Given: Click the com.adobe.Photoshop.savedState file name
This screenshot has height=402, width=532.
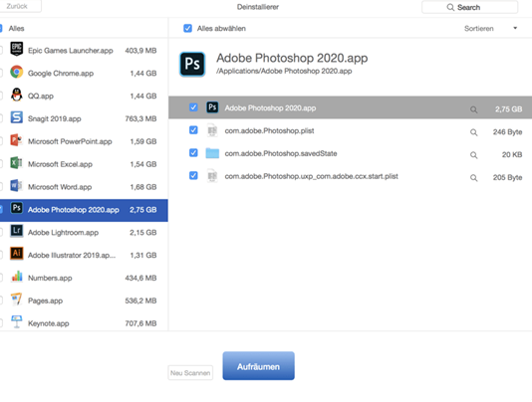Looking at the screenshot, I should pos(281,153).
